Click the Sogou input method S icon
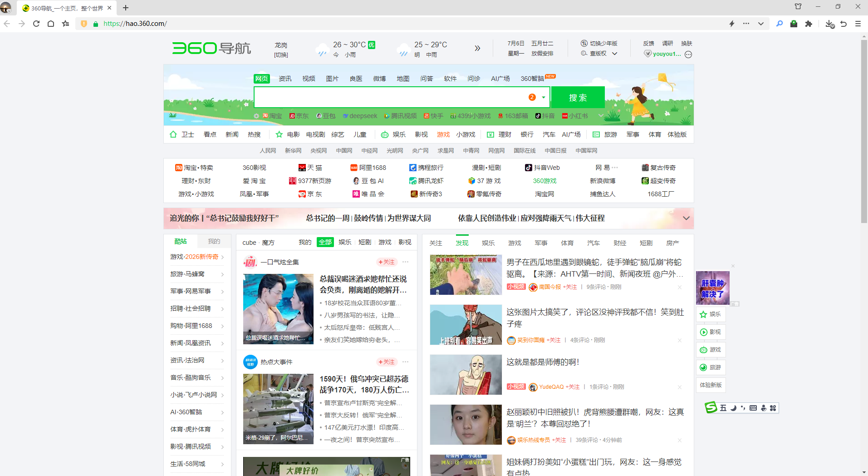 (x=711, y=407)
